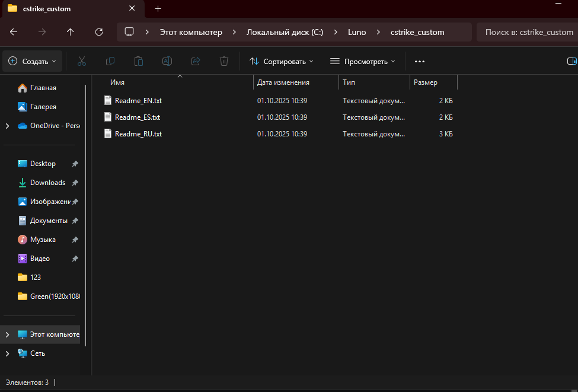Expand the Этот компьютер tree node
Image resolution: width=578 pixels, height=392 pixels.
tap(7, 334)
